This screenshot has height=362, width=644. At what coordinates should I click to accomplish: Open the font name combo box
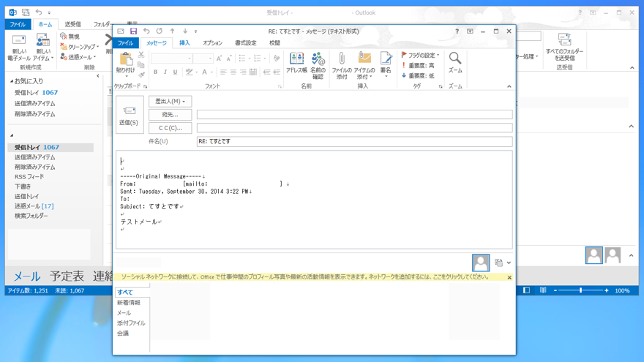[172, 59]
